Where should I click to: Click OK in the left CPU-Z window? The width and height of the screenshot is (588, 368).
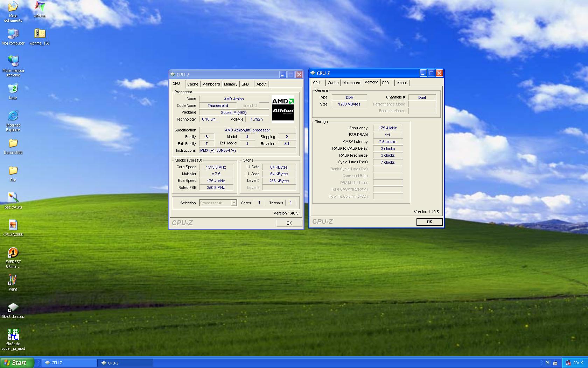pyautogui.click(x=289, y=223)
